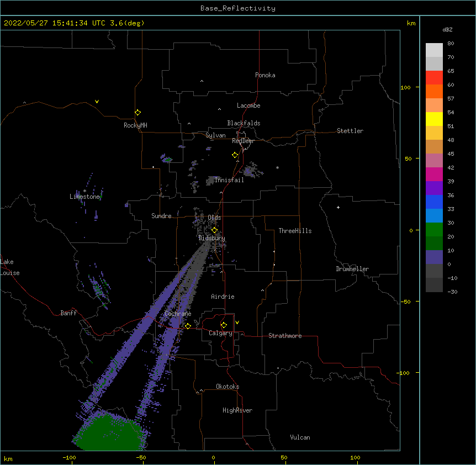Click the Sundre town label

point(161,216)
